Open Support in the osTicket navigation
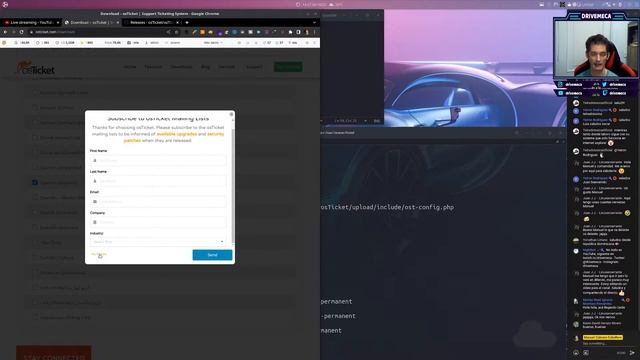 click(254, 67)
